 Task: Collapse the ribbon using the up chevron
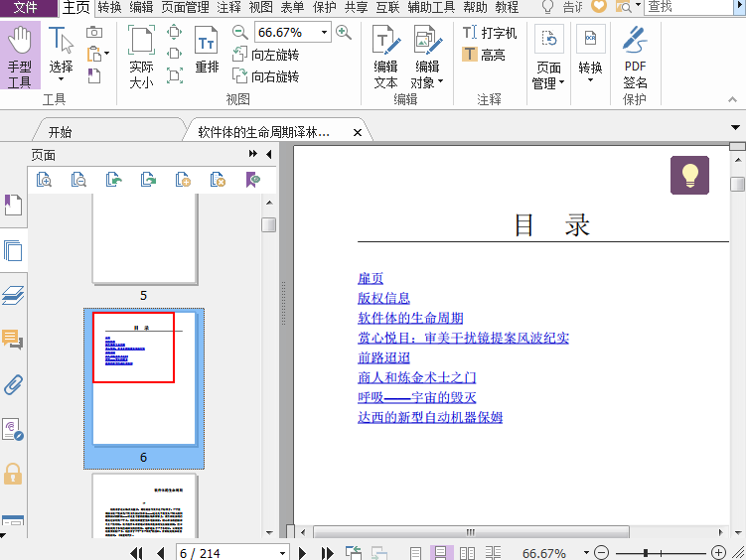732,99
